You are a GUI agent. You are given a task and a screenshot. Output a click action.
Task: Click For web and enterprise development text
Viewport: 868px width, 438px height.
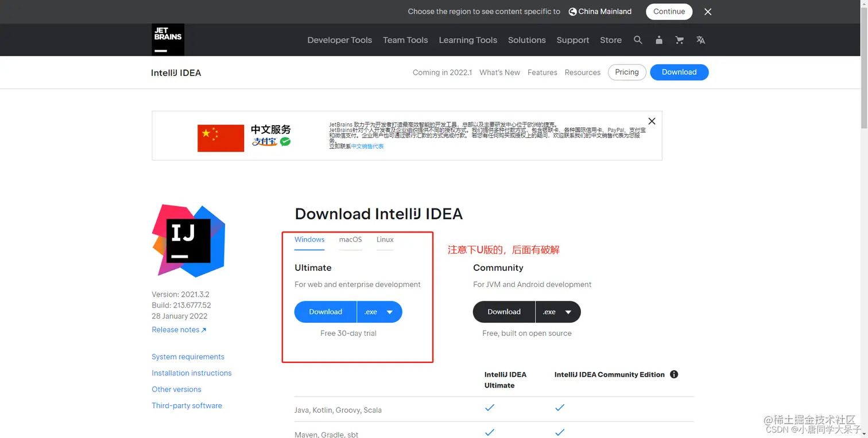[x=358, y=284]
